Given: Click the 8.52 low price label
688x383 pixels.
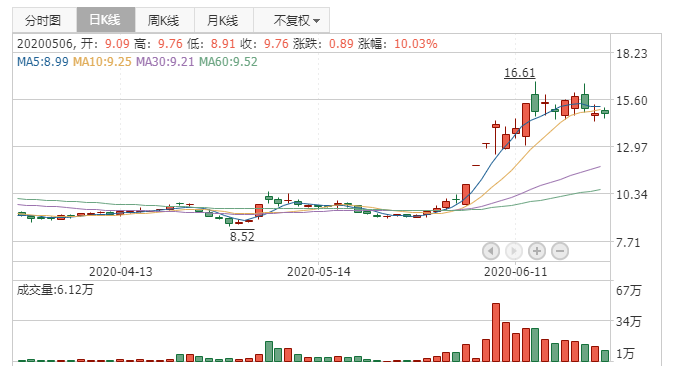Looking at the screenshot, I should (242, 236).
